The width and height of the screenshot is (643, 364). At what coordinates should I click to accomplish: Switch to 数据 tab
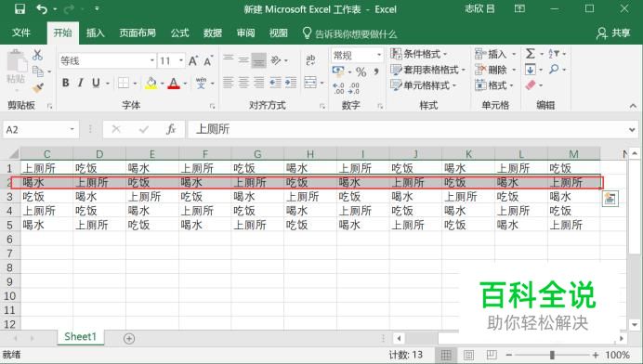(x=213, y=32)
